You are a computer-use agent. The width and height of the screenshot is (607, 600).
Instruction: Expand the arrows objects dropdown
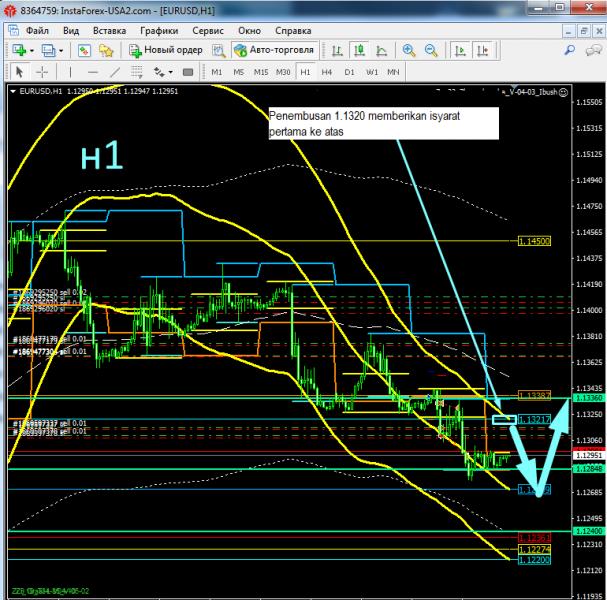tap(170, 72)
